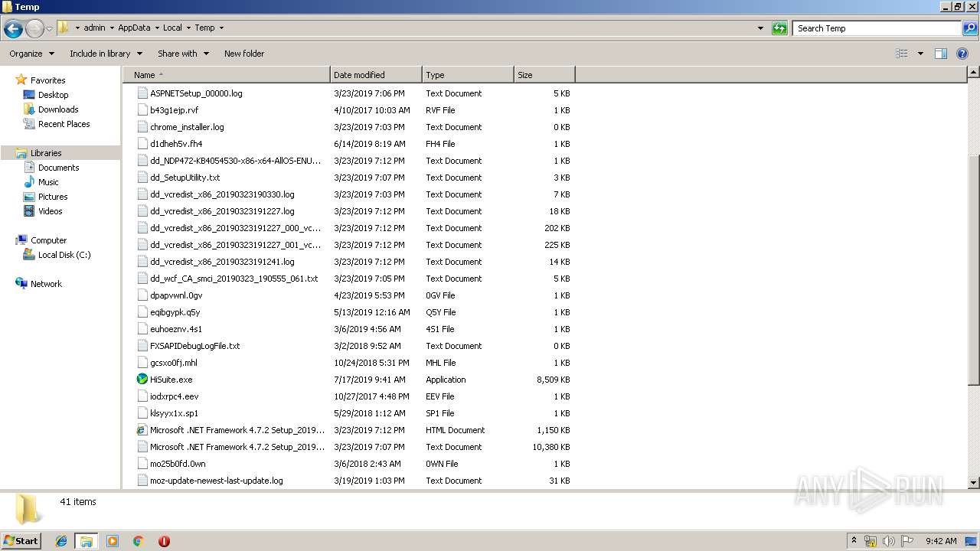
Task: Select dd_SetupUtility.txt file
Action: click(x=185, y=178)
